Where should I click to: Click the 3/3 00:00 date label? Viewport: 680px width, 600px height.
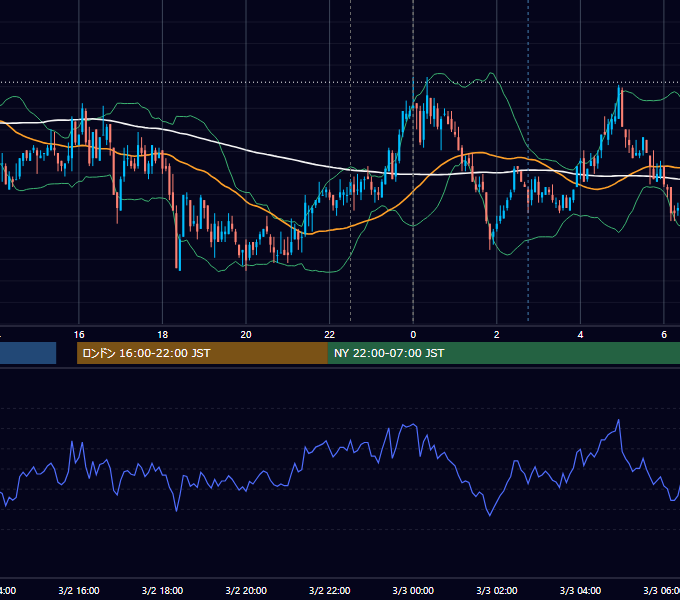coord(413,590)
